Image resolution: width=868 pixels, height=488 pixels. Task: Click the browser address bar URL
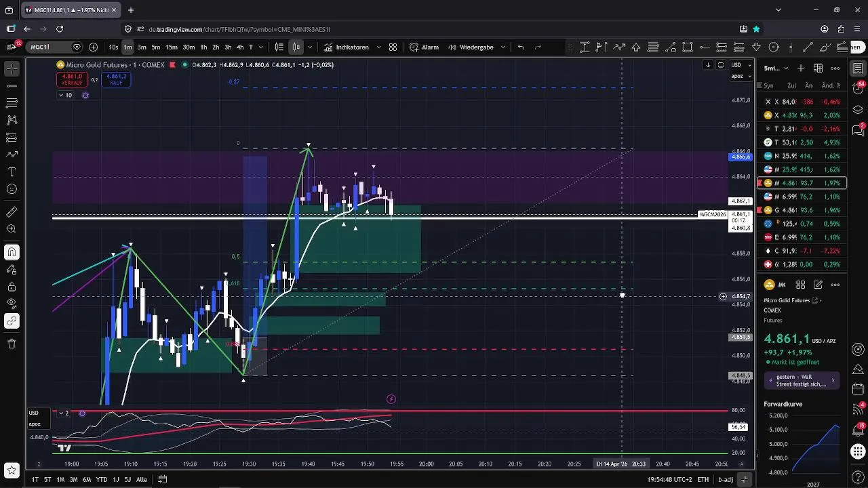[x=239, y=29]
